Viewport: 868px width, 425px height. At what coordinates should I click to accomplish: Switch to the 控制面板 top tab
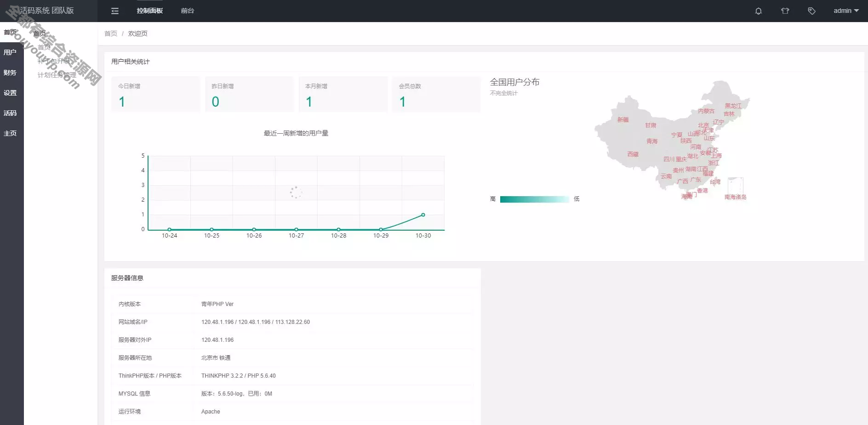(150, 11)
